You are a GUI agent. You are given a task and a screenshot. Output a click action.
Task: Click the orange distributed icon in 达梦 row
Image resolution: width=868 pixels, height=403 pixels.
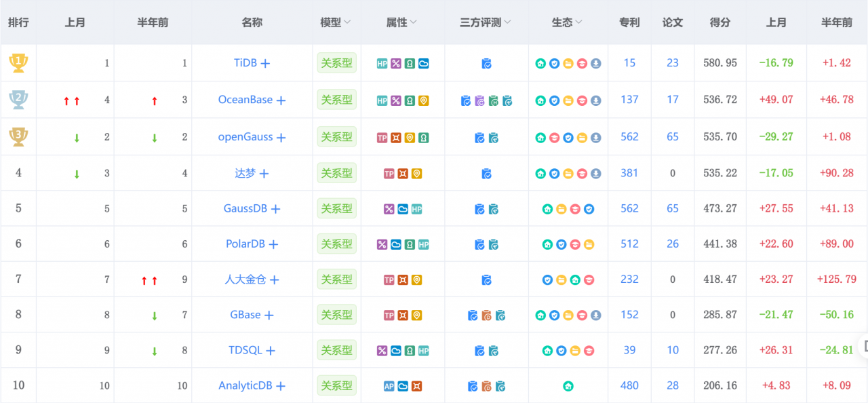(403, 174)
